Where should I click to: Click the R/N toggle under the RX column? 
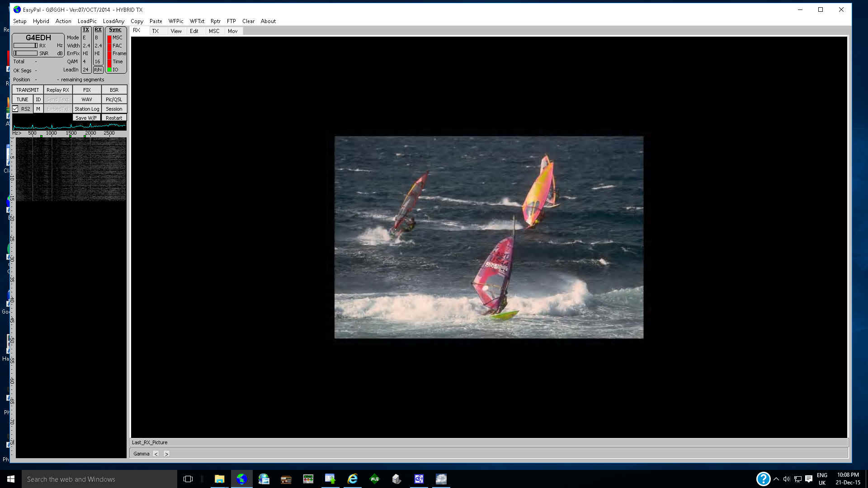pos(98,70)
